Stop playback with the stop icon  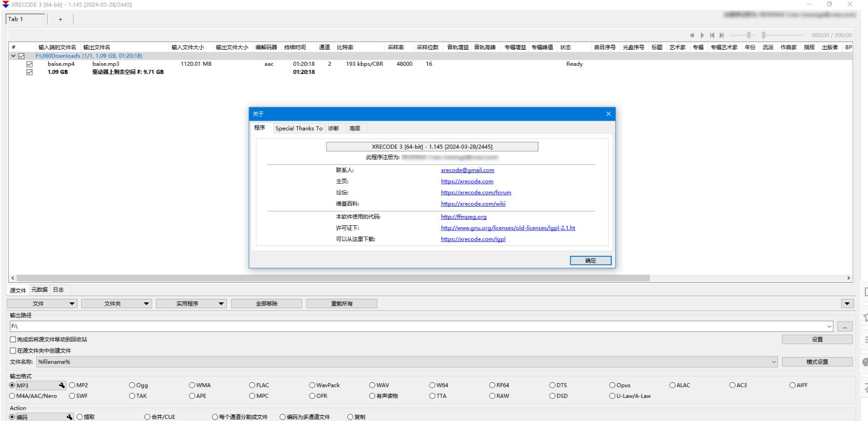point(692,35)
